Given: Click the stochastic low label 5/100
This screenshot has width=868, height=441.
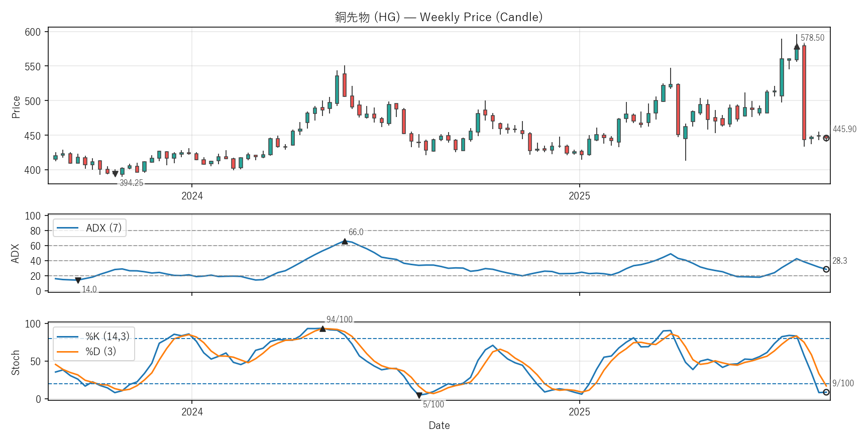Looking at the screenshot, I should point(433,404).
